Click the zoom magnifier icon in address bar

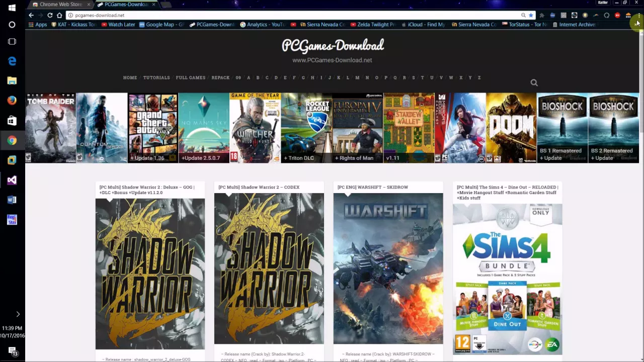click(x=523, y=15)
